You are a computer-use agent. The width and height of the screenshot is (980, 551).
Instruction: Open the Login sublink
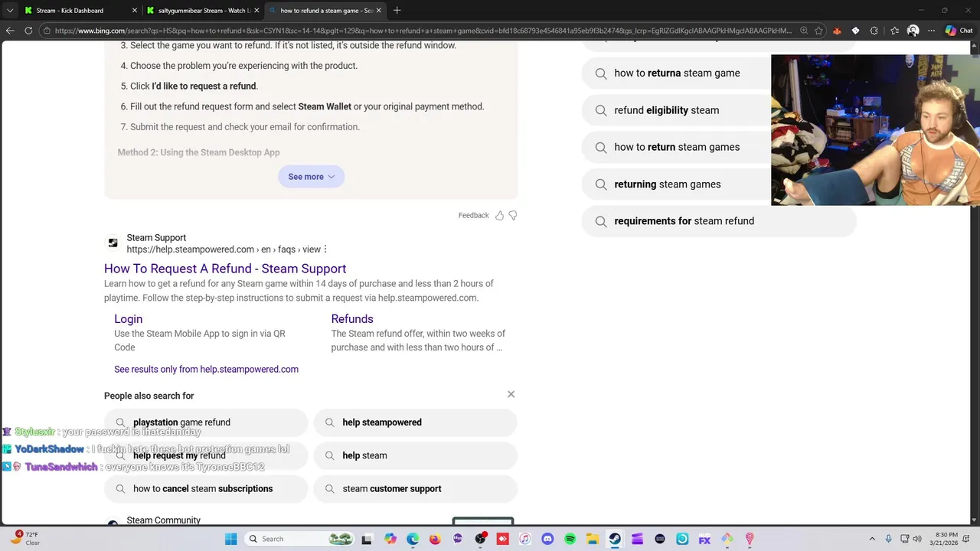129,319
